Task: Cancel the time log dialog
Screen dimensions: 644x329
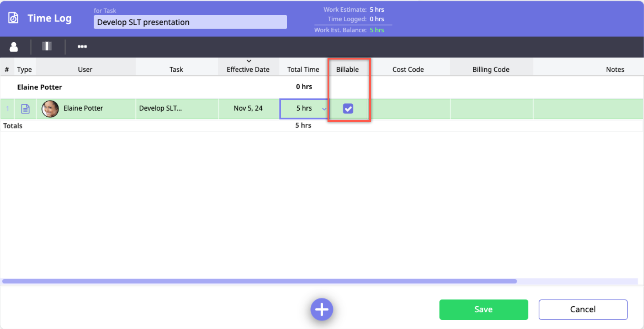Action: point(583,309)
